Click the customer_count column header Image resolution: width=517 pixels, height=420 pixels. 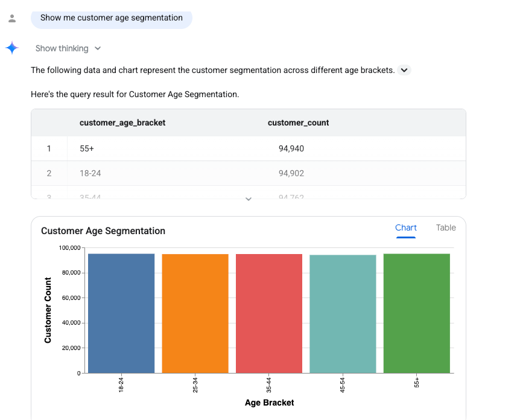[298, 122]
